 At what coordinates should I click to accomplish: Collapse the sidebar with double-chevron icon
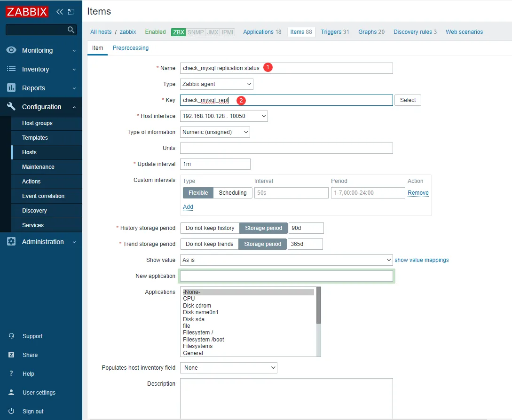coord(59,12)
